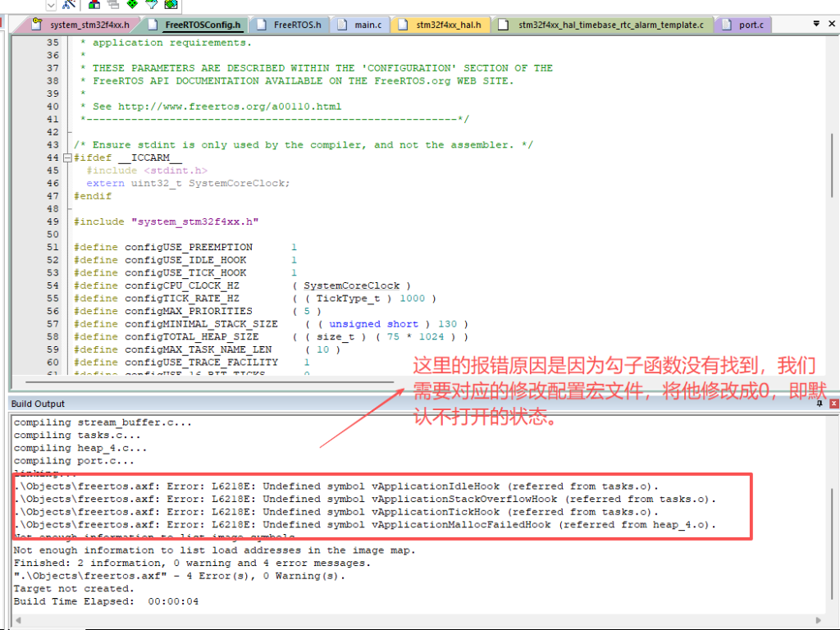The height and width of the screenshot is (630, 840).
Task: Collapse the #ifdef __ICCARM__ code block
Action: (x=68, y=157)
